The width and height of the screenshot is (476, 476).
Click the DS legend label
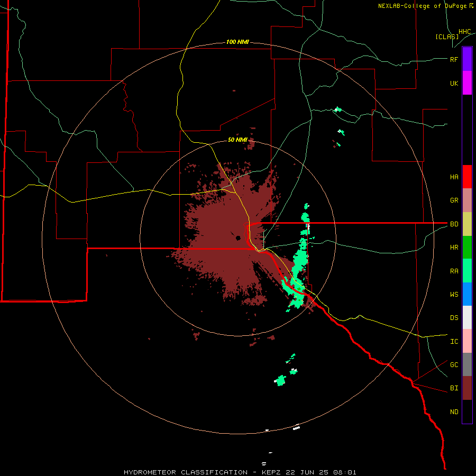pyautogui.click(x=454, y=318)
